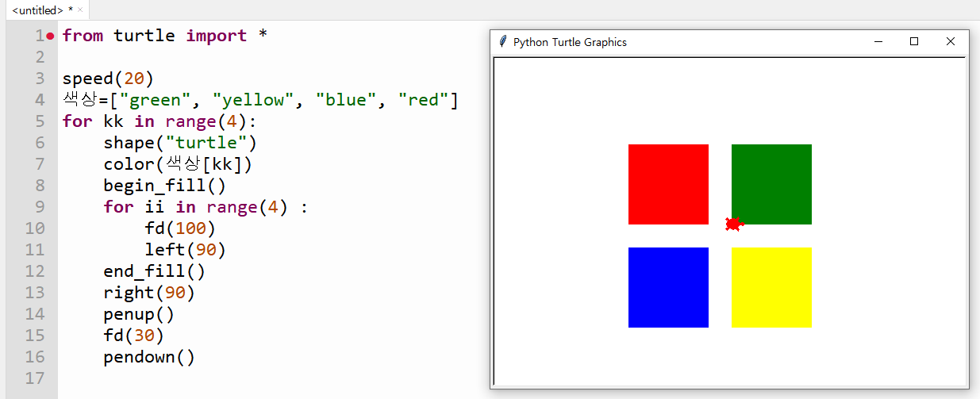Maximize the Python Turtle Graphics window

click(x=914, y=42)
